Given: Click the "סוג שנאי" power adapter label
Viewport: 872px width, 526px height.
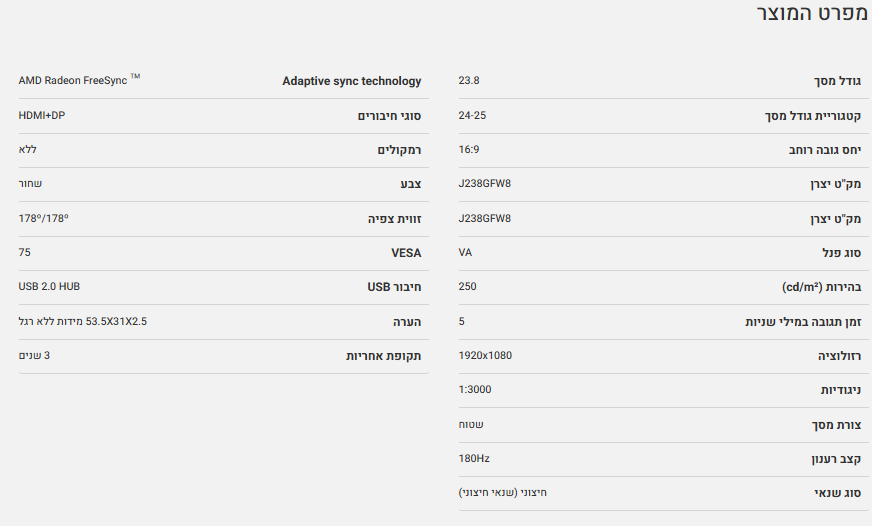Looking at the screenshot, I should [838, 493].
